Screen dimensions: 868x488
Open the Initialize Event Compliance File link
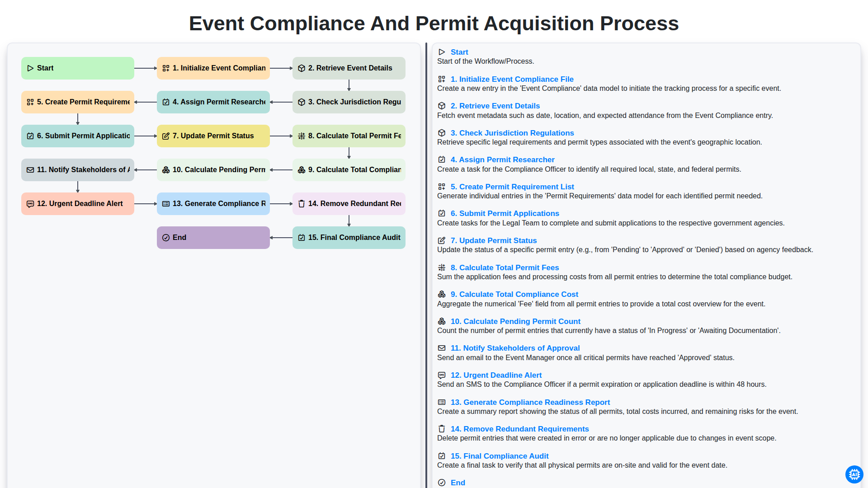pos(512,79)
